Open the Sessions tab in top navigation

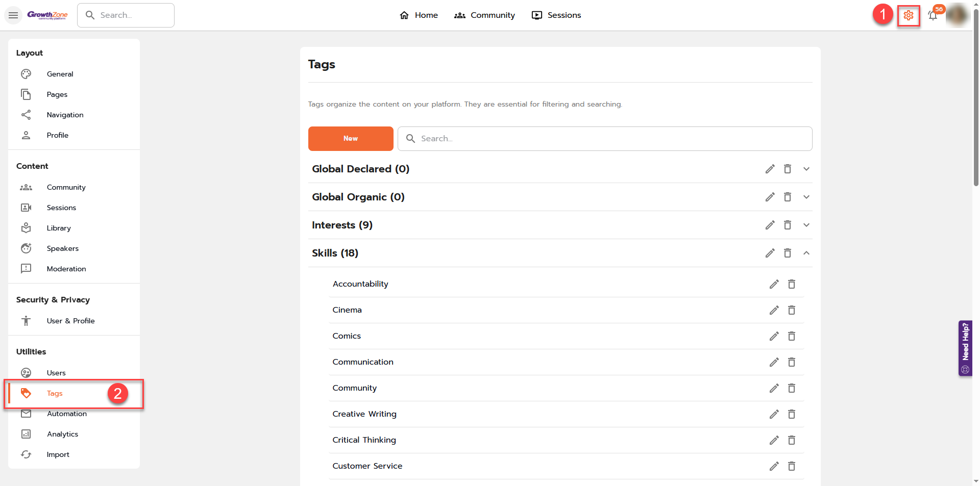pos(556,15)
